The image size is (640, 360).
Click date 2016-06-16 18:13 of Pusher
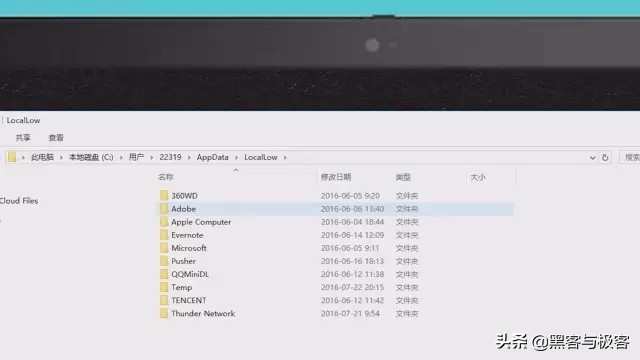pos(352,261)
